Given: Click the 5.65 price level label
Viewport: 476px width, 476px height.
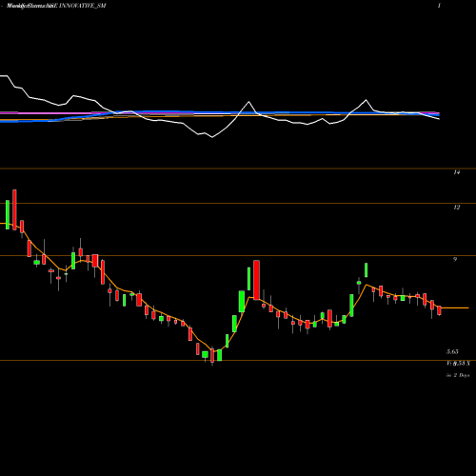Looking at the screenshot, I should click(452, 351).
